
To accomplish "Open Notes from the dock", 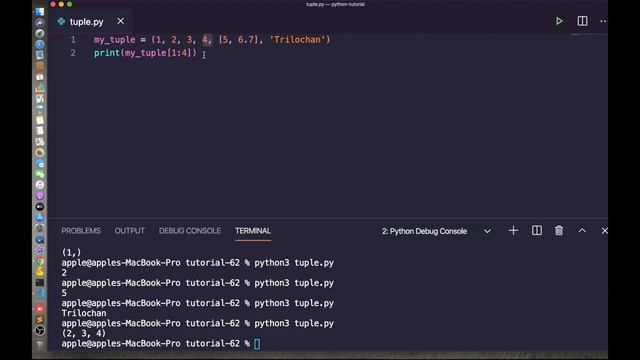I will (x=40, y=120).
